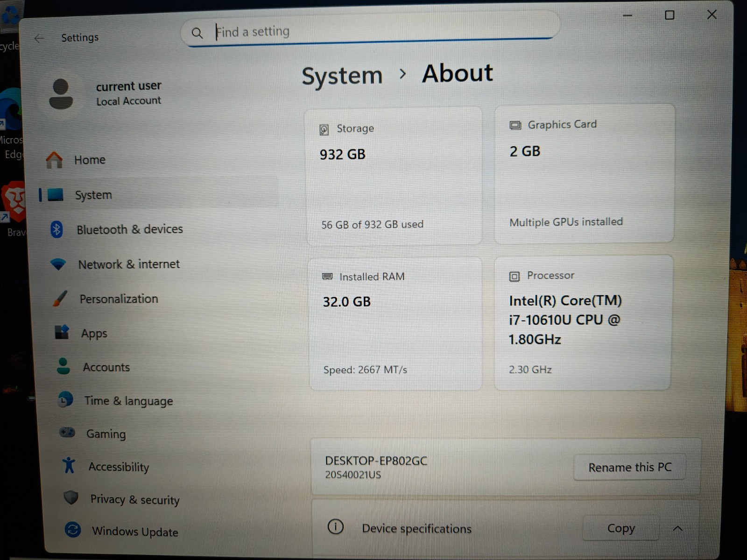Click the magnifier icon in search box
747x560 pixels.
[x=197, y=33]
